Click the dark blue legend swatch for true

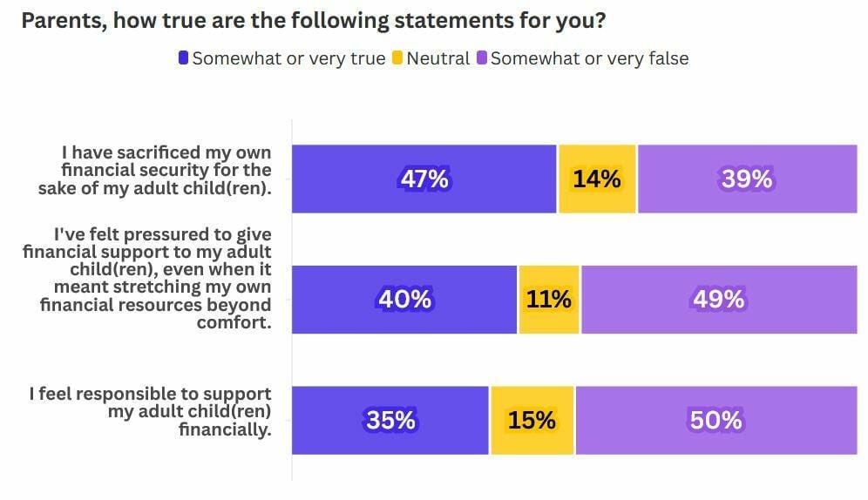tap(183, 57)
